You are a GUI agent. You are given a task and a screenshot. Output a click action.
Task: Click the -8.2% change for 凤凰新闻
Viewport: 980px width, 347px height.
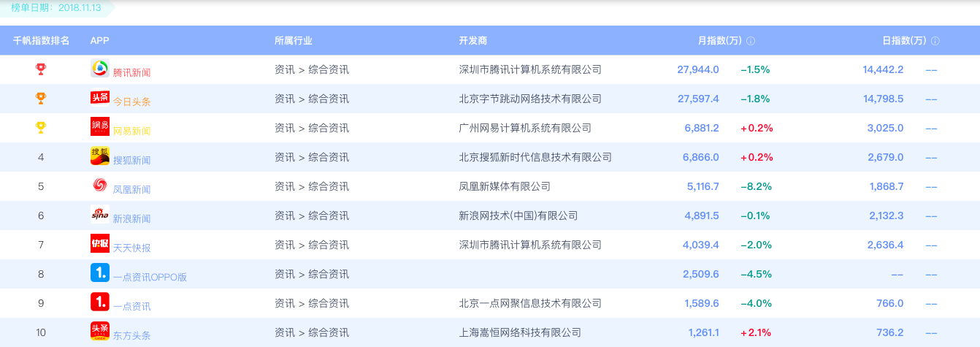click(x=756, y=186)
